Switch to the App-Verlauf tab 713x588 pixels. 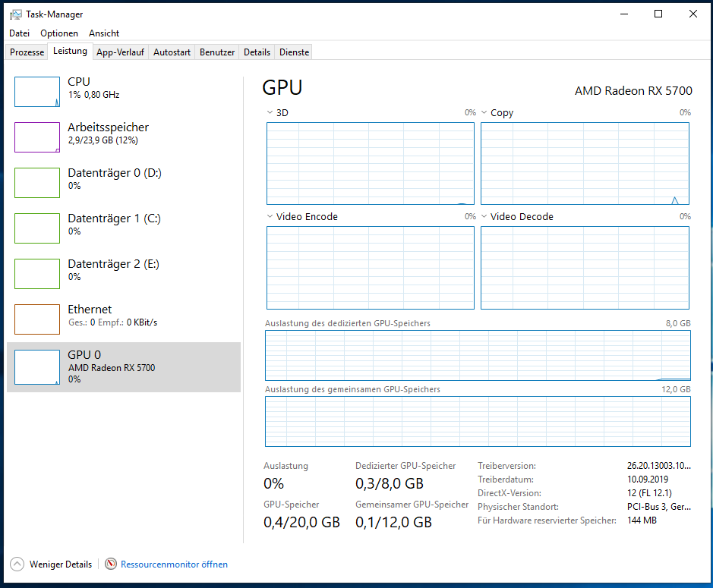coord(120,52)
